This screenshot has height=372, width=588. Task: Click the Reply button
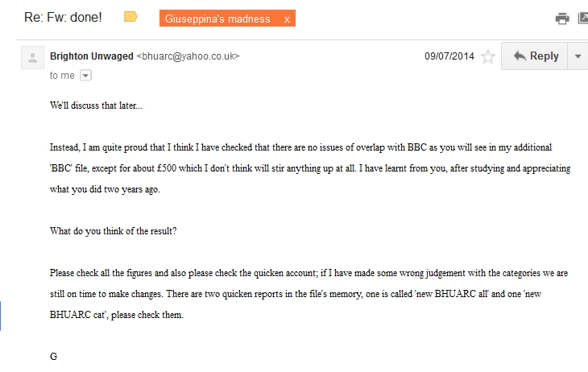(535, 56)
